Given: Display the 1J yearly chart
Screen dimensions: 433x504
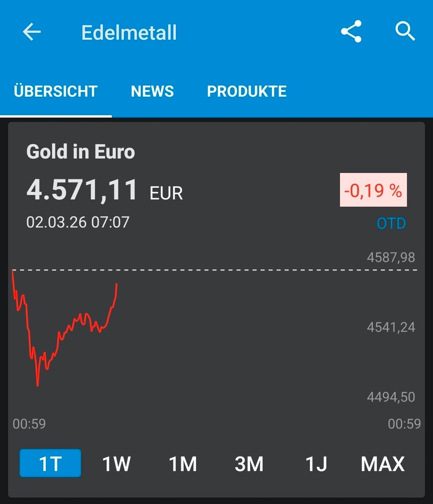Looking at the screenshot, I should tap(316, 463).
